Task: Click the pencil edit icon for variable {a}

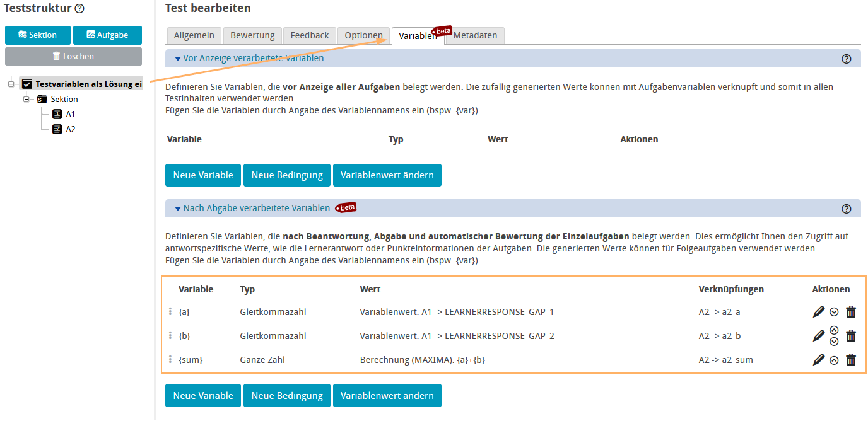Action: 819,311
